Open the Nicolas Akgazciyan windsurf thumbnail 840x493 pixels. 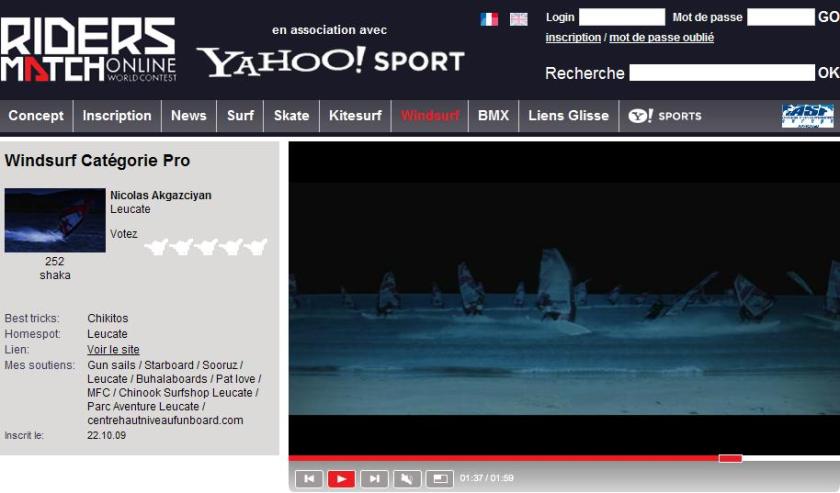[x=55, y=220]
